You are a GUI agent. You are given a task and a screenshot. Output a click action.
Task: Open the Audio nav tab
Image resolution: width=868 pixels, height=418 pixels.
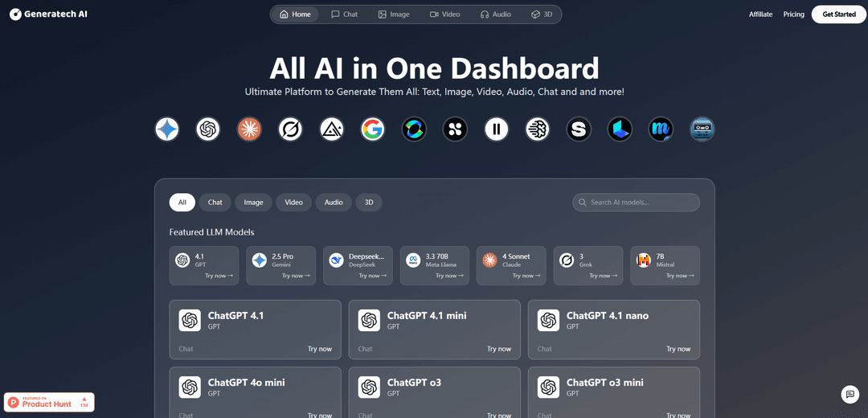click(x=495, y=14)
